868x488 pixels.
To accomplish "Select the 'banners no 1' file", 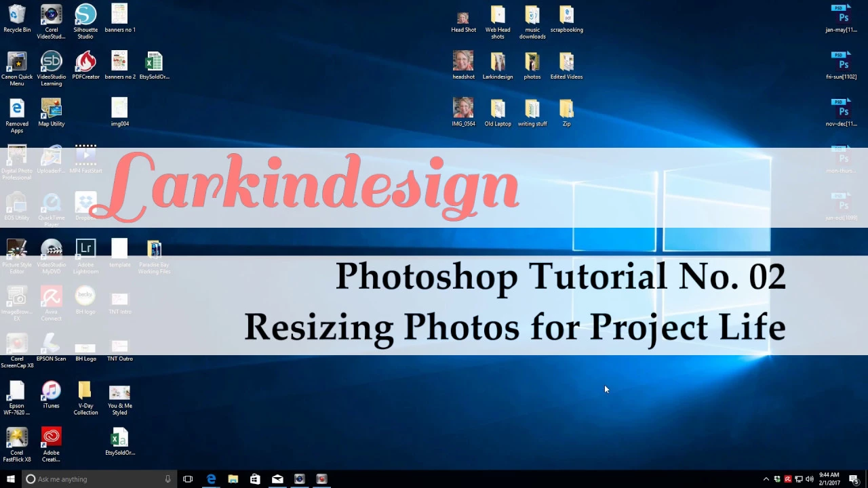I will tap(119, 19).
